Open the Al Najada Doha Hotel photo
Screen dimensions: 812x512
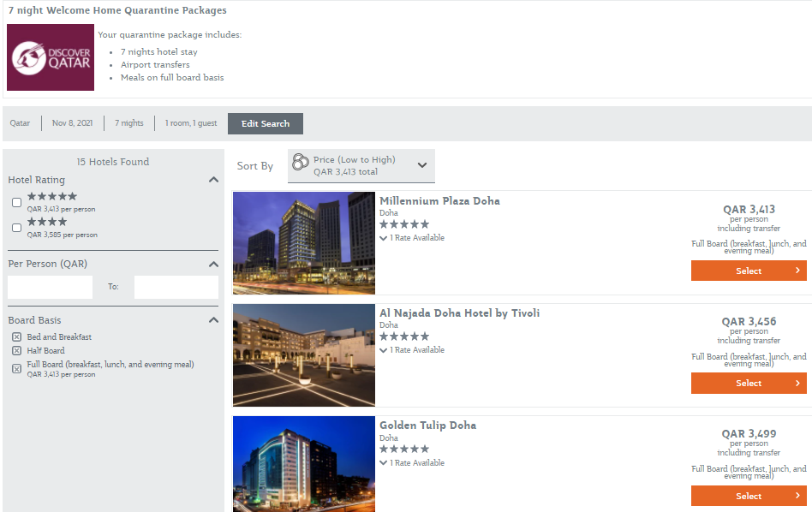[304, 355]
